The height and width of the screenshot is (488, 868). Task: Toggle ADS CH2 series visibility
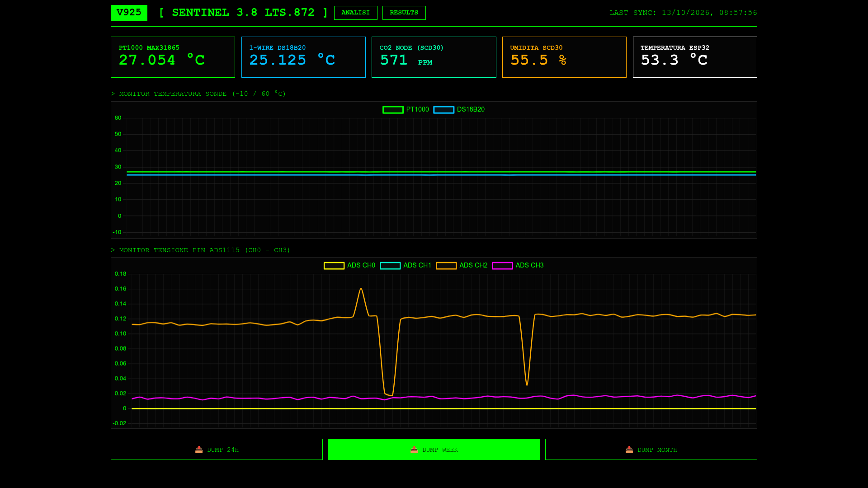click(x=462, y=265)
